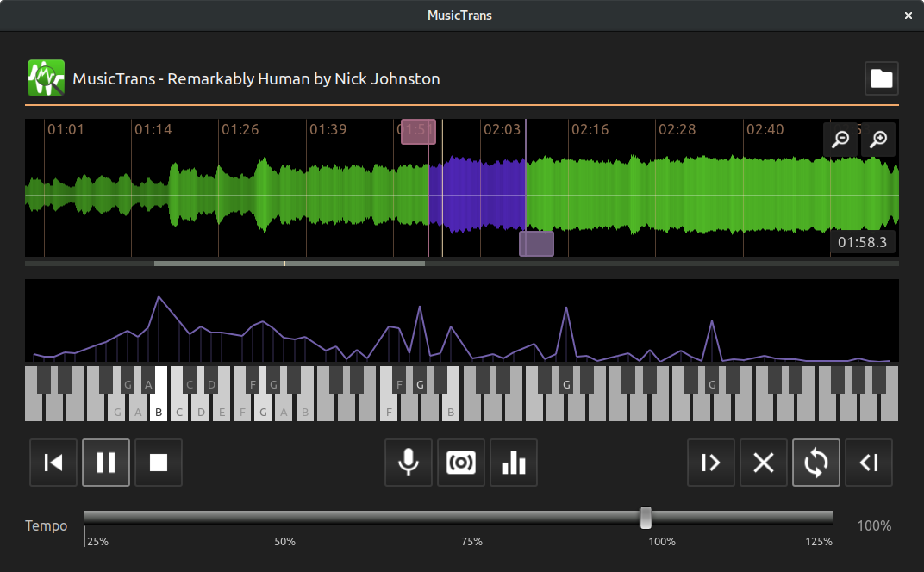Click the pink loop start handle
The image size is (924, 572).
click(418, 132)
